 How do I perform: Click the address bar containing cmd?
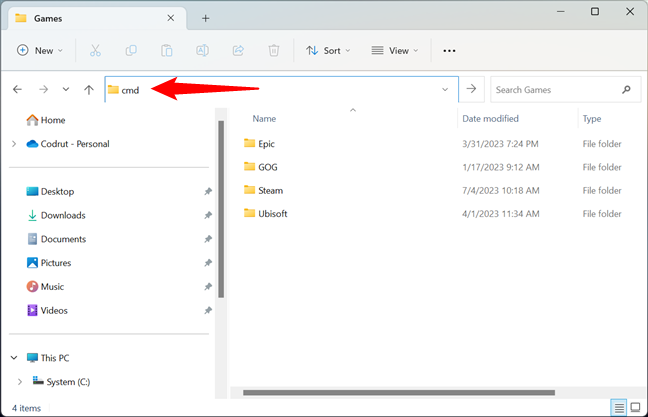coord(281,89)
